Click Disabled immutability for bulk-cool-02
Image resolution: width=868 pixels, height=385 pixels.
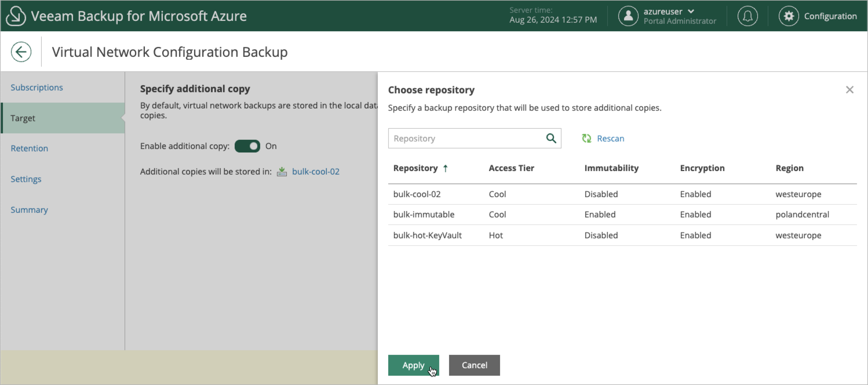601,194
